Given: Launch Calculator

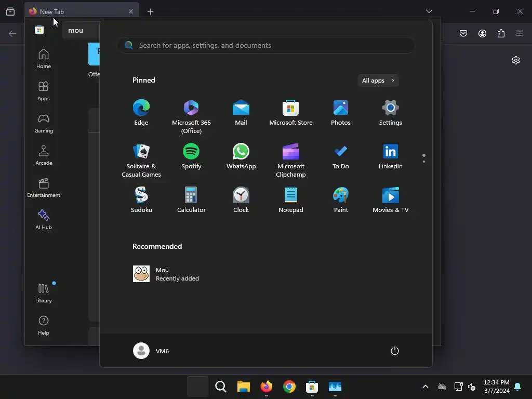Looking at the screenshot, I should [191, 200].
